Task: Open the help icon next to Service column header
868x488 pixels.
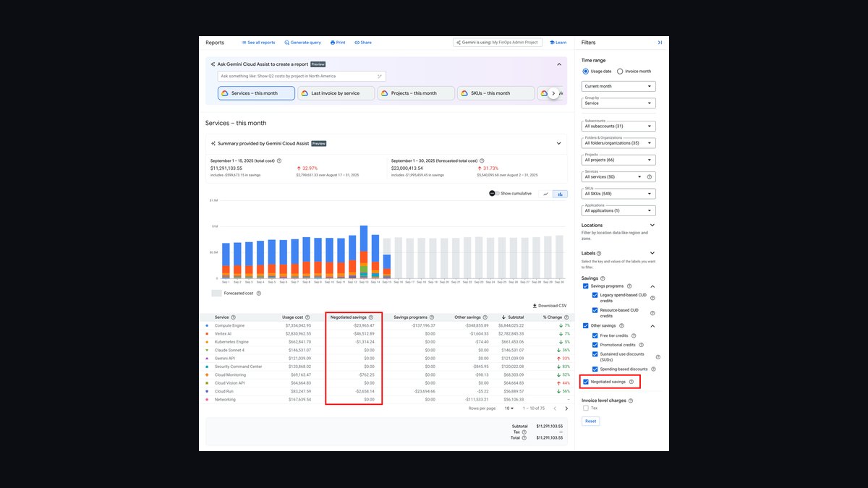Action: (233, 317)
